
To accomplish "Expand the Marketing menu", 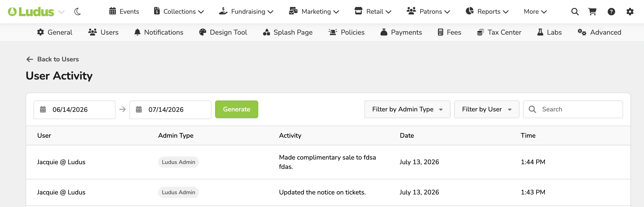I will (x=314, y=11).
